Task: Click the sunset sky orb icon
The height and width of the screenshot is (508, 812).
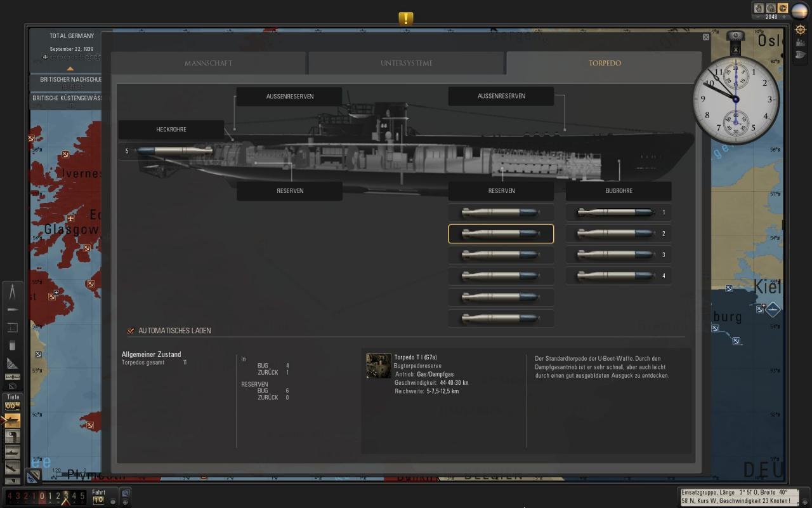Action: 799,11
